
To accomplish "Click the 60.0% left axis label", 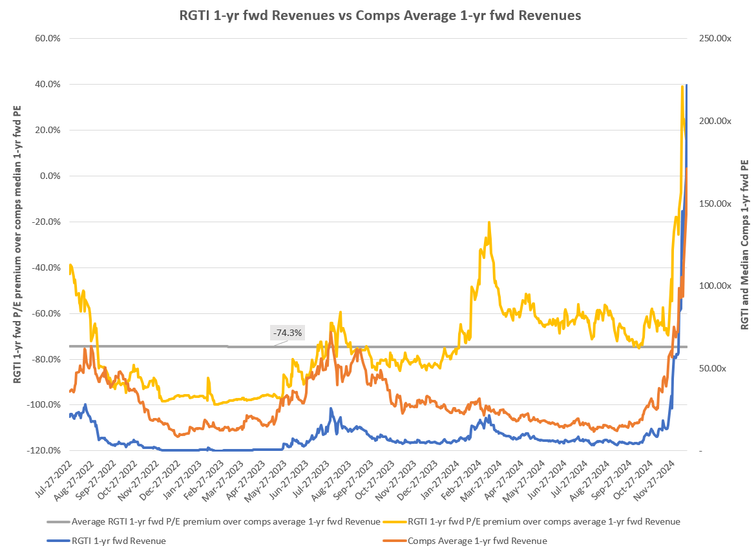I will point(48,38).
